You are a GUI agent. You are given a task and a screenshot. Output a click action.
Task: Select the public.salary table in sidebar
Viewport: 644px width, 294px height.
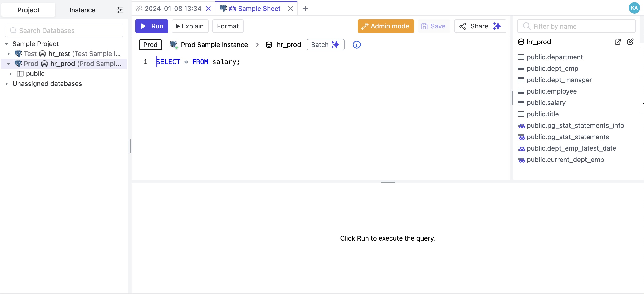546,103
